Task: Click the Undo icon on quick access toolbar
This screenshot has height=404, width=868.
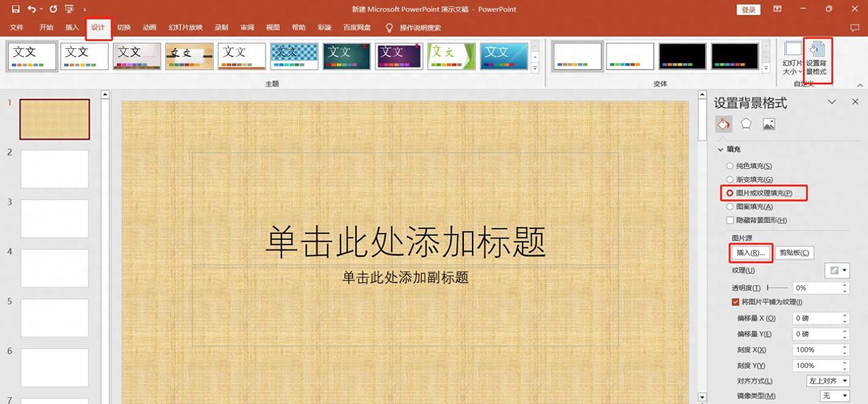Action: (32, 8)
